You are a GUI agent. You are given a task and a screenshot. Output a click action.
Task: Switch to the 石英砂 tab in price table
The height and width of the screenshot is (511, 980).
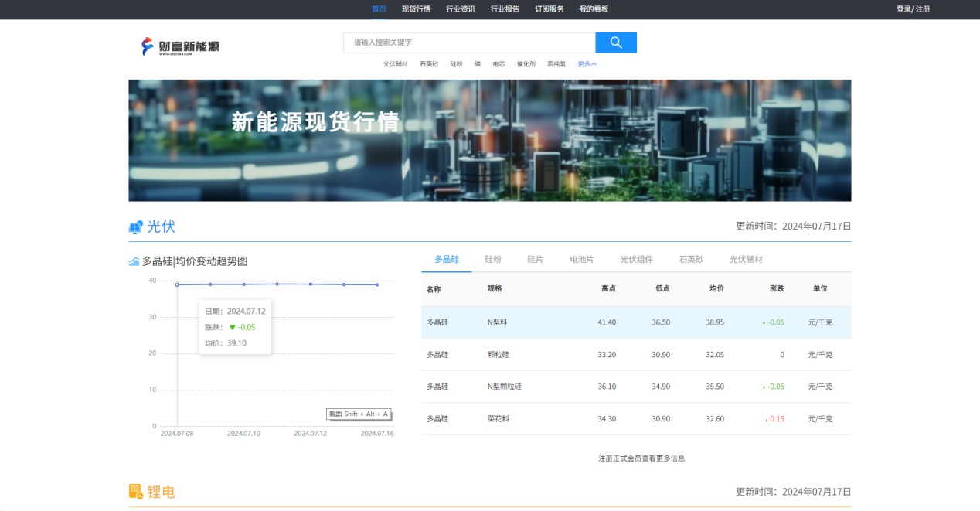pyautogui.click(x=691, y=260)
